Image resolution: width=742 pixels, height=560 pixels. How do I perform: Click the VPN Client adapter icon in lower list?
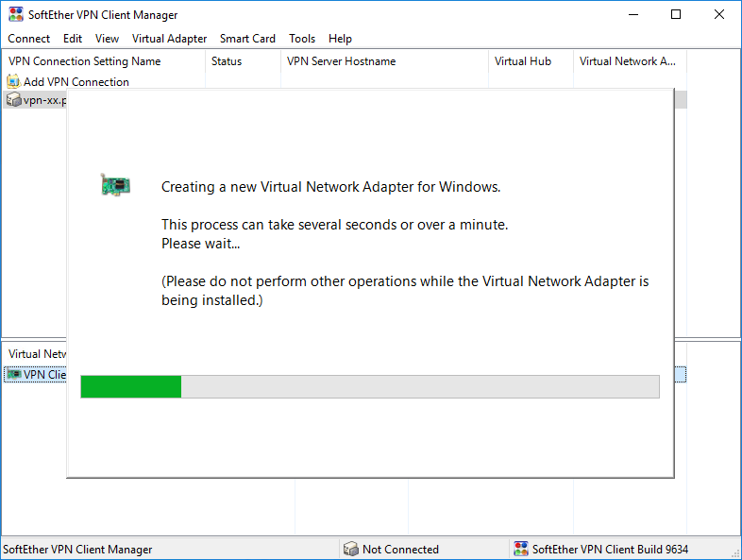coord(14,374)
